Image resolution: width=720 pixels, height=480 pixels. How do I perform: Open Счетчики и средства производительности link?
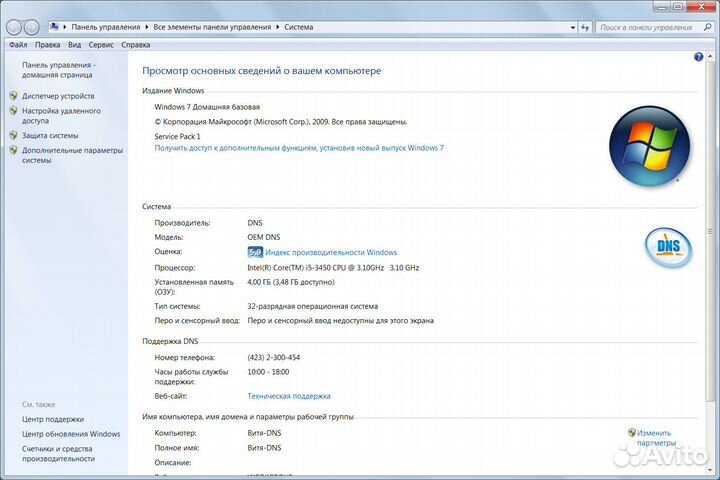(58, 453)
